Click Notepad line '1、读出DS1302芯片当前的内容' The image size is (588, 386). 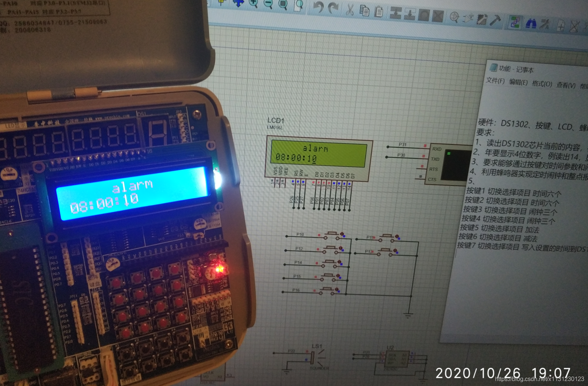pos(530,145)
